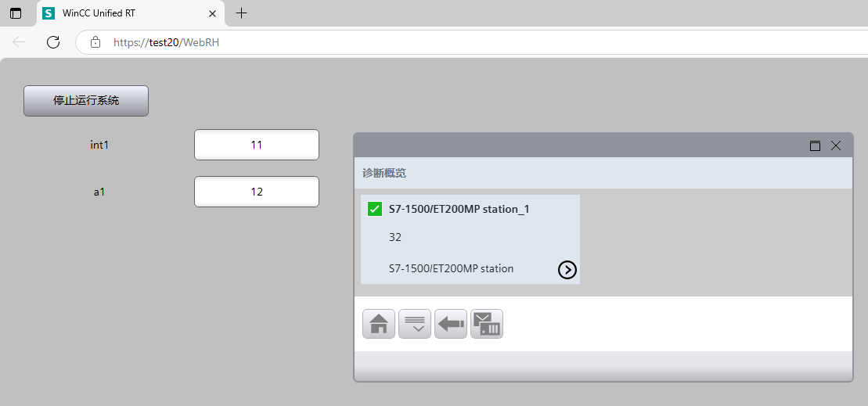Viewport: 868px width, 406px height.
Task: Close the diagnostics overview popup window
Action: tap(835, 146)
